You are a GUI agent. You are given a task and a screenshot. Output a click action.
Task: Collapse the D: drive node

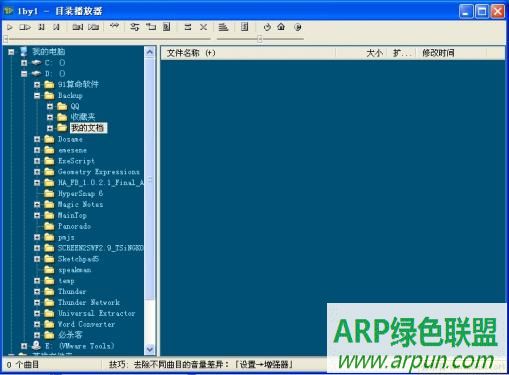(24, 74)
